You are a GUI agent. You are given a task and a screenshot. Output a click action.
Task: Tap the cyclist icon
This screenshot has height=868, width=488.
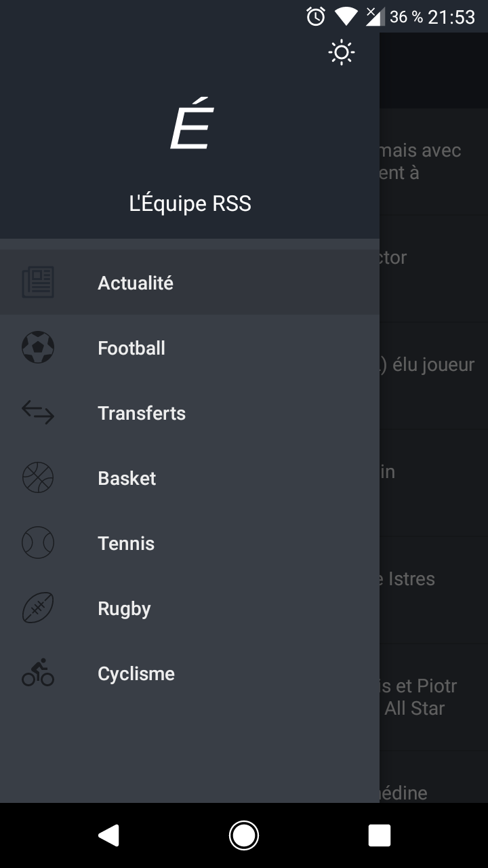pos(38,673)
